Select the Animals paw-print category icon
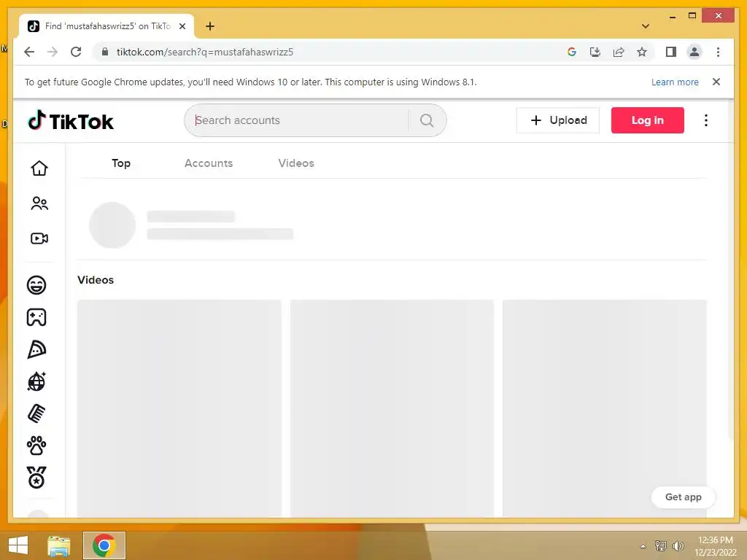 (x=36, y=446)
